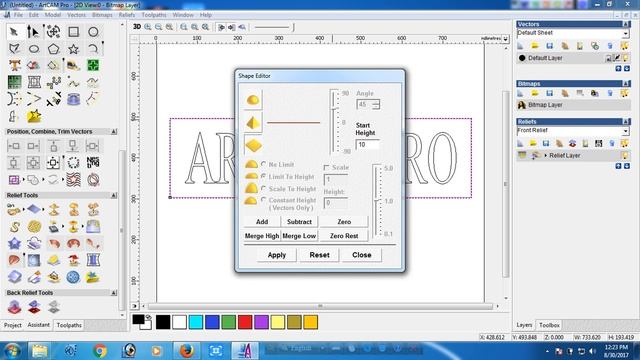Select Constant Height (Vectors Only) option
The width and height of the screenshot is (640, 360).
264,200
